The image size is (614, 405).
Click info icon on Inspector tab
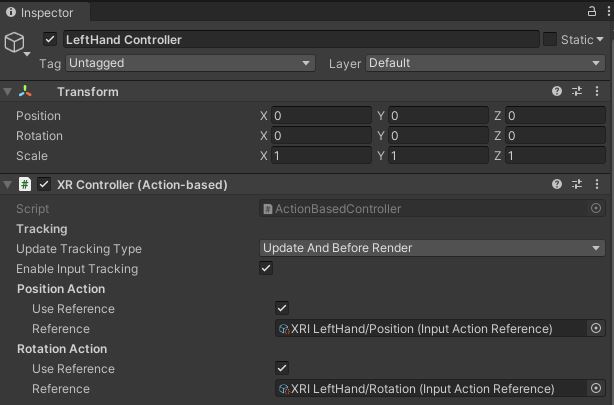click(x=11, y=12)
